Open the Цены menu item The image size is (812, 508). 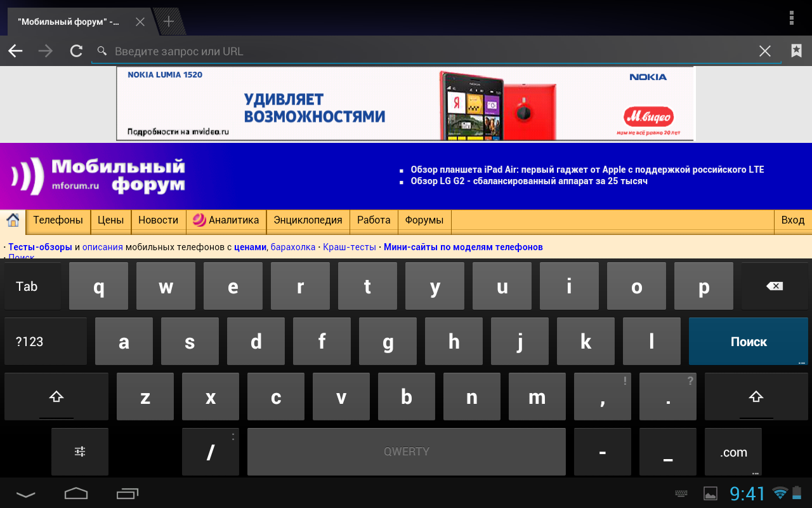click(x=110, y=220)
